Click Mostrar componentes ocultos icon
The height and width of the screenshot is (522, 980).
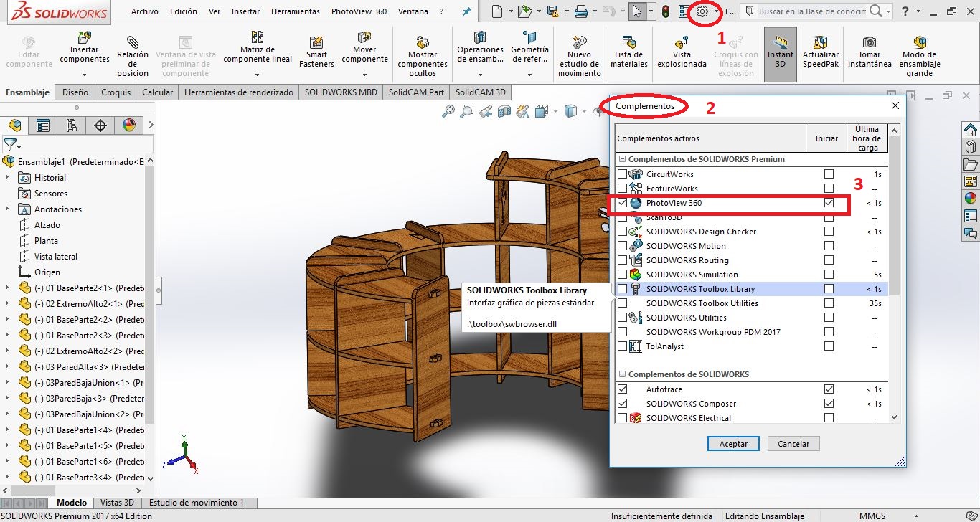click(x=423, y=42)
